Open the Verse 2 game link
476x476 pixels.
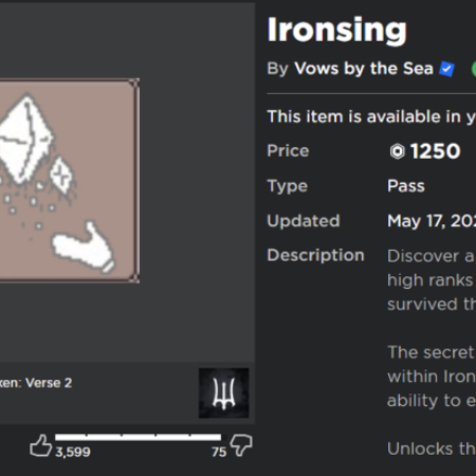[x=36, y=383]
